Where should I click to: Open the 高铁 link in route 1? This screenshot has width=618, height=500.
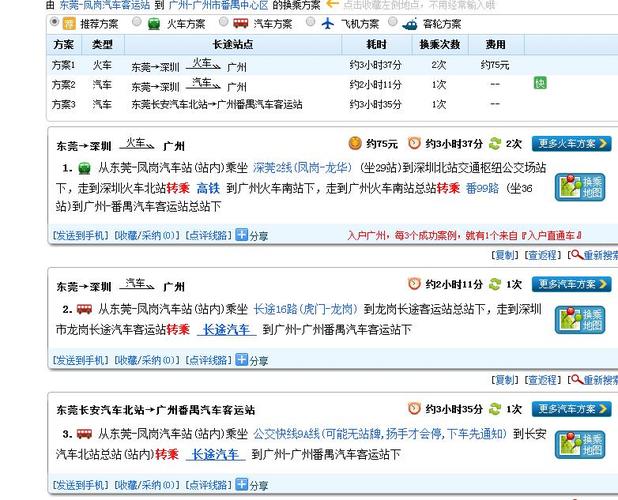pos(208,188)
